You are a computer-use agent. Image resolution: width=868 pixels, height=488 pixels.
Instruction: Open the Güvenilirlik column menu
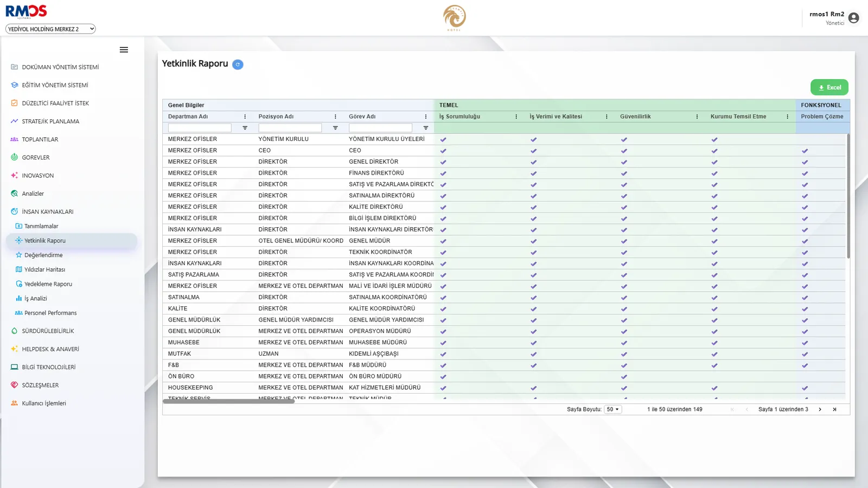click(697, 117)
